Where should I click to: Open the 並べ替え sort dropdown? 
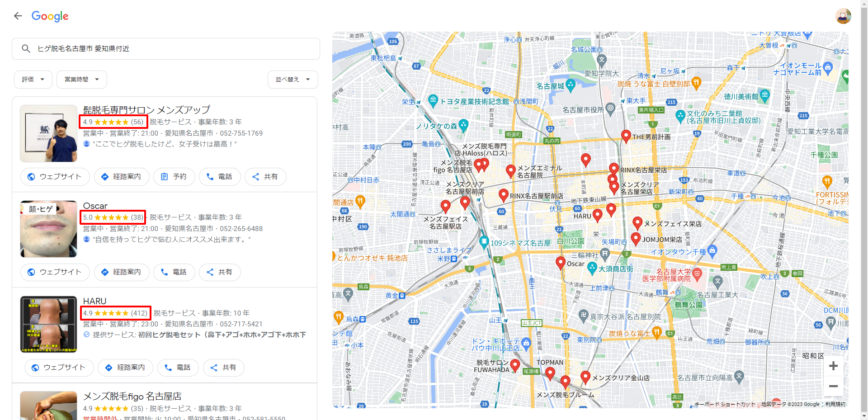coord(293,80)
